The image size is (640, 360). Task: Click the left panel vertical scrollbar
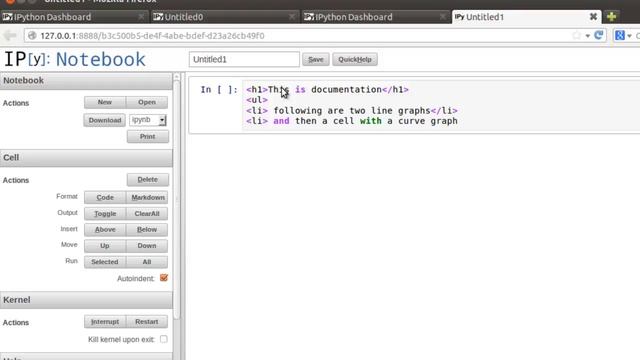(x=177, y=200)
